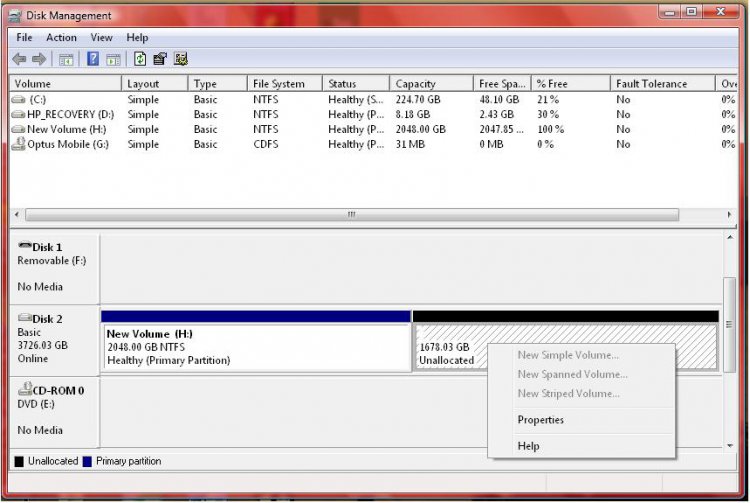Screen dimensions: 750x503
Task: Open the Properties toolbar icon
Action: coord(160,59)
